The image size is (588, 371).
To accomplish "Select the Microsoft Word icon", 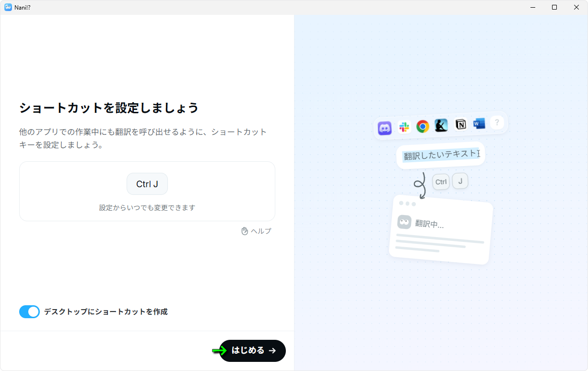I will point(479,123).
